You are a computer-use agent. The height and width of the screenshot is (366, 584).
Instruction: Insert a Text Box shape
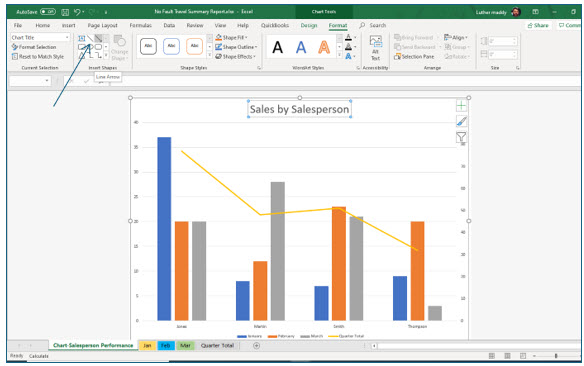tap(82, 38)
